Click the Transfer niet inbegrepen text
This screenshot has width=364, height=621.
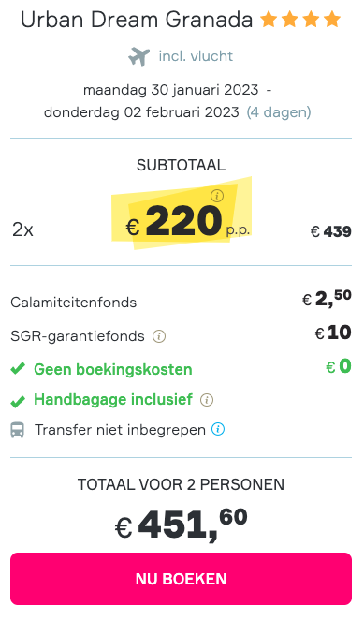coord(120,430)
